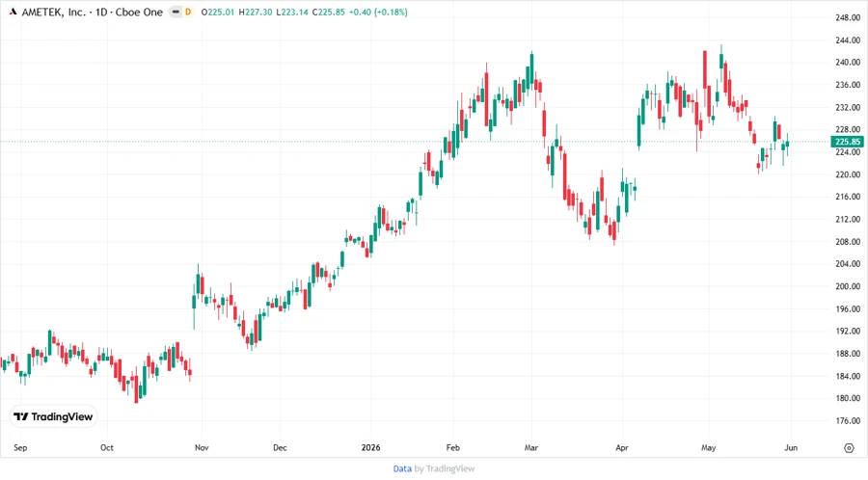Image resolution: width=868 pixels, height=480 pixels.
Task: Select the Nov date axis label
Action: pyautogui.click(x=202, y=447)
